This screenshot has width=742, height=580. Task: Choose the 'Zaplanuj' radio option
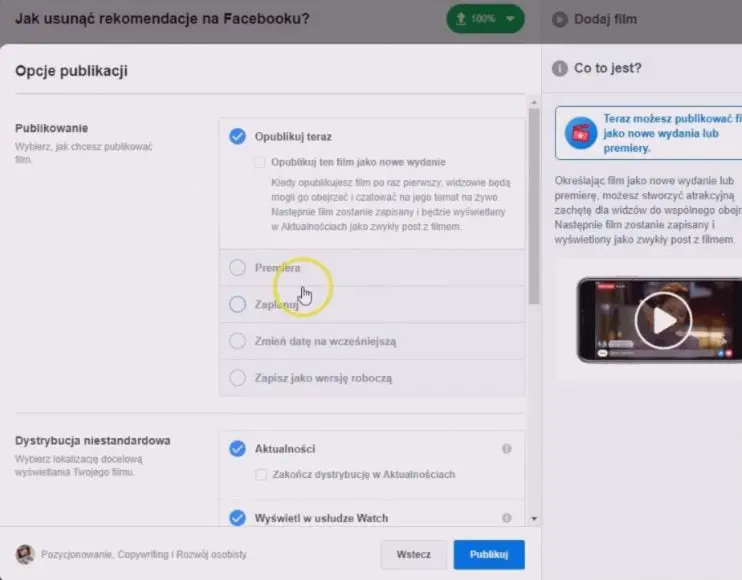tap(237, 304)
